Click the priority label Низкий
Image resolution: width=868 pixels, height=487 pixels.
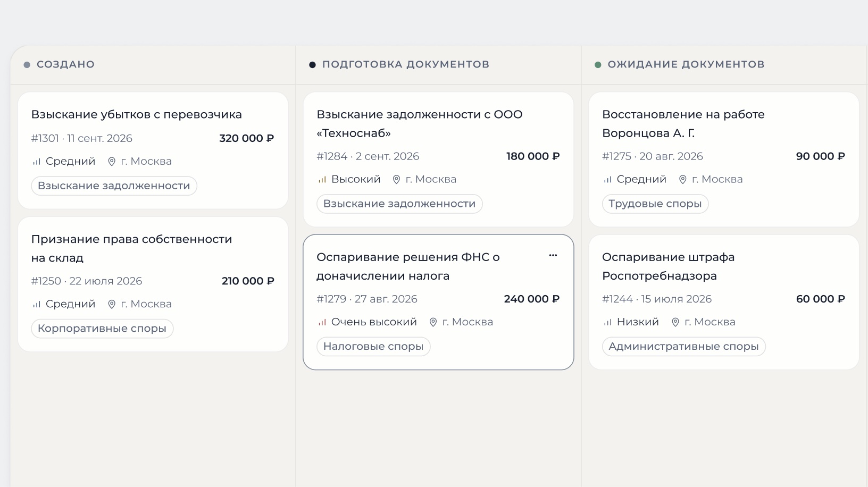(x=638, y=322)
